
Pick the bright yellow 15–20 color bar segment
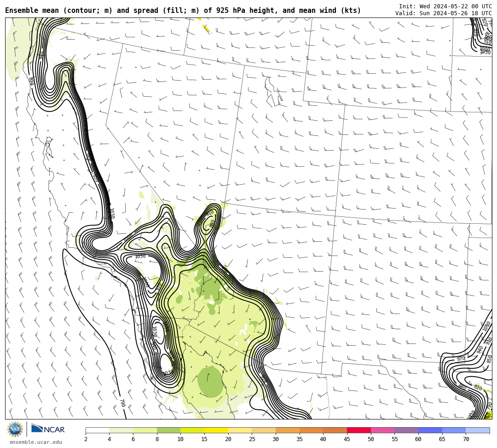pyautogui.click(x=216, y=431)
